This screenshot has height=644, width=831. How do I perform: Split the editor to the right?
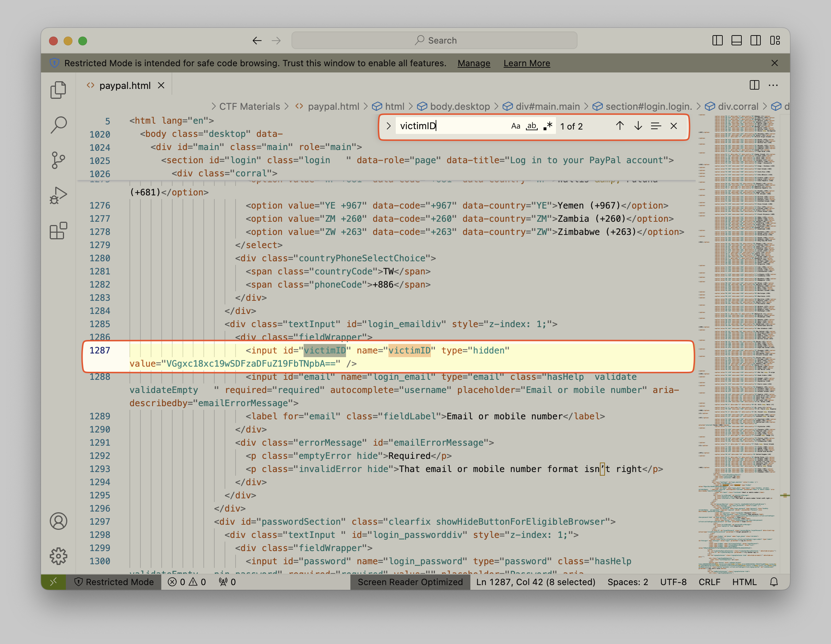tap(754, 85)
